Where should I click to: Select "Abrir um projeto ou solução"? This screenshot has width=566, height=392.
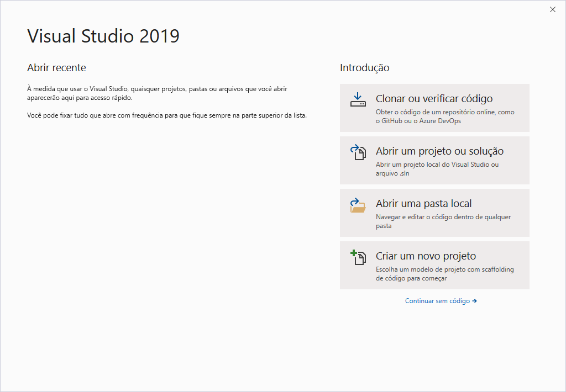pos(434,161)
